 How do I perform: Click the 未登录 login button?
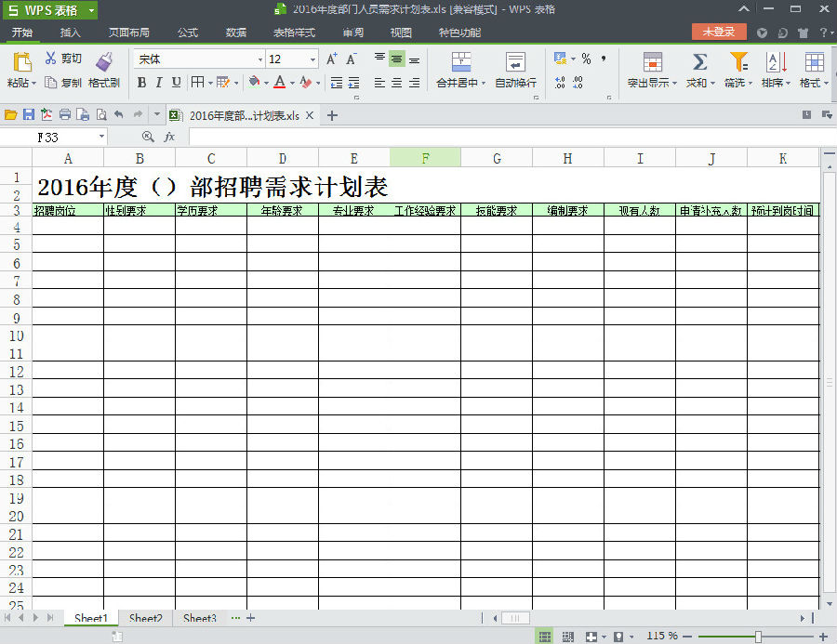[x=719, y=32]
